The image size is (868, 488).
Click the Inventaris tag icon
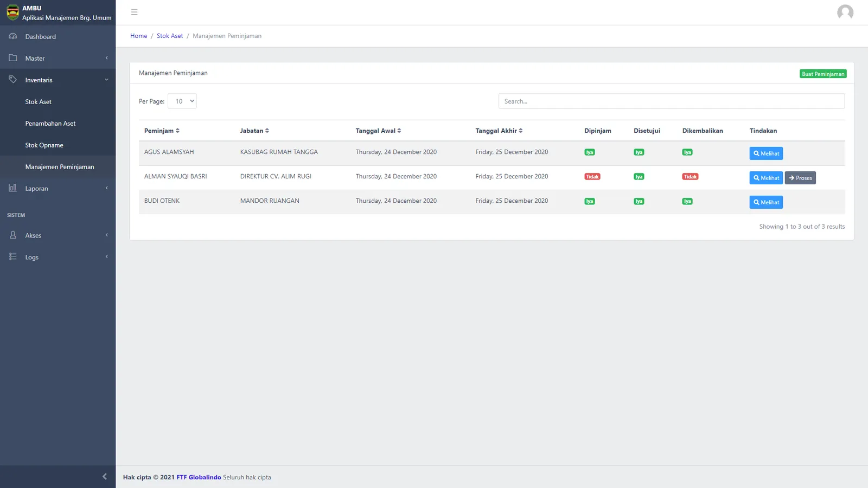[x=13, y=80]
